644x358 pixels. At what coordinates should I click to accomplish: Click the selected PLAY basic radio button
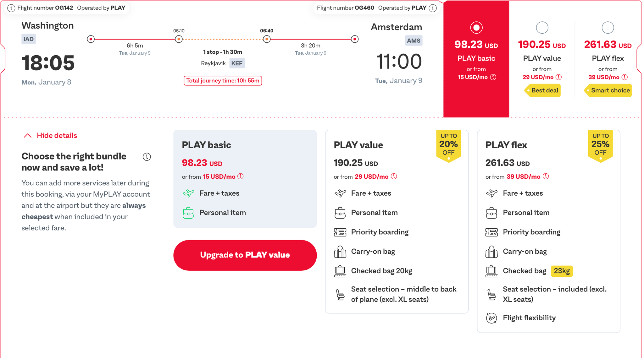pos(476,28)
